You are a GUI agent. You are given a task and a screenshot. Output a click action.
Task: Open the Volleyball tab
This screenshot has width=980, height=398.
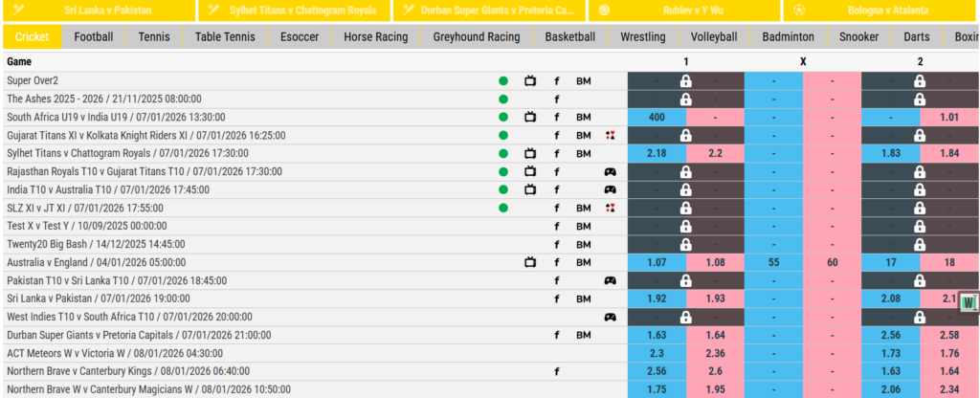714,37
